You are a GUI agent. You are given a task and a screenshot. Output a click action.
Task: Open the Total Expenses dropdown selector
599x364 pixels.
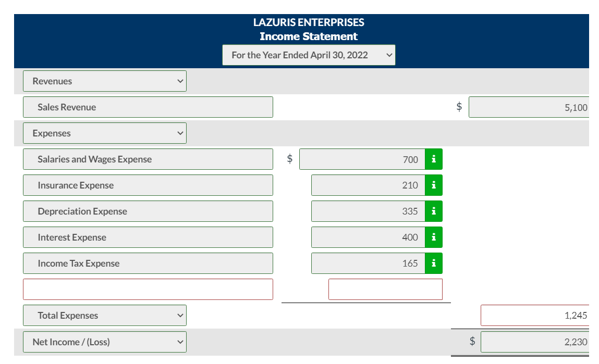pos(180,315)
